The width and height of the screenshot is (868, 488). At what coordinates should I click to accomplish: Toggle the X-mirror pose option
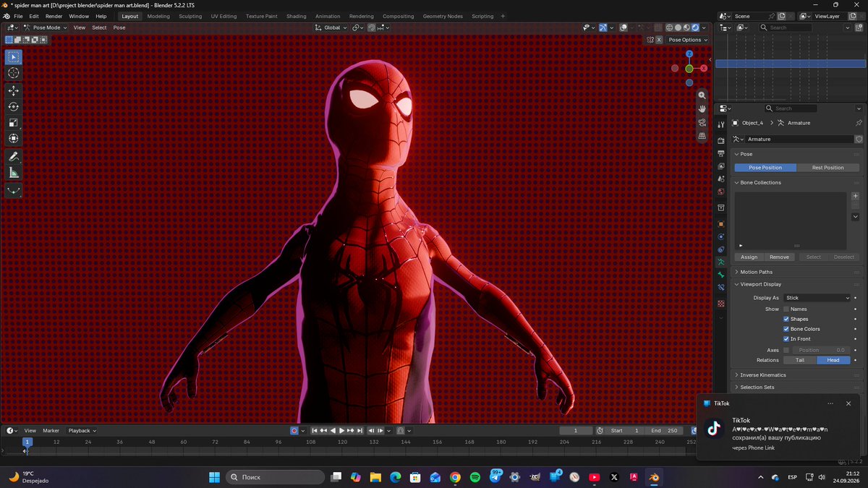point(659,40)
